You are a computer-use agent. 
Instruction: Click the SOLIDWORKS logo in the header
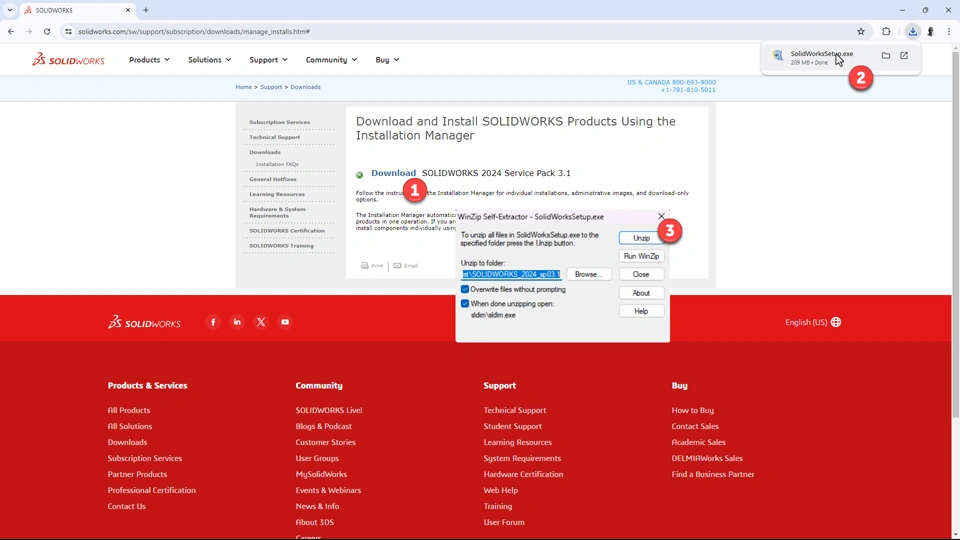pos(69,59)
